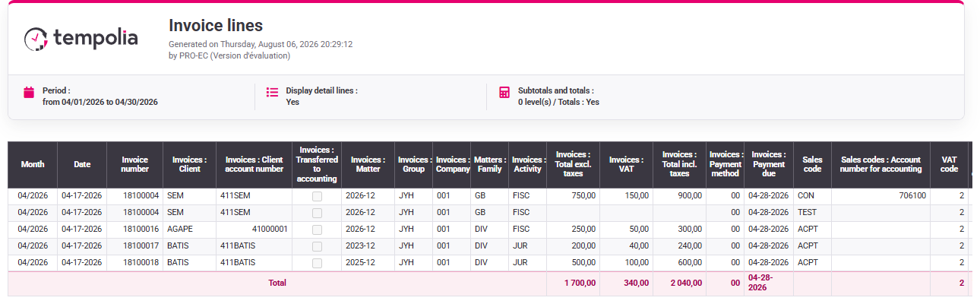Image resolution: width=980 pixels, height=304 pixels.
Task: Toggle Transferred checkbox in the 706100 row
Action: pos(317,196)
